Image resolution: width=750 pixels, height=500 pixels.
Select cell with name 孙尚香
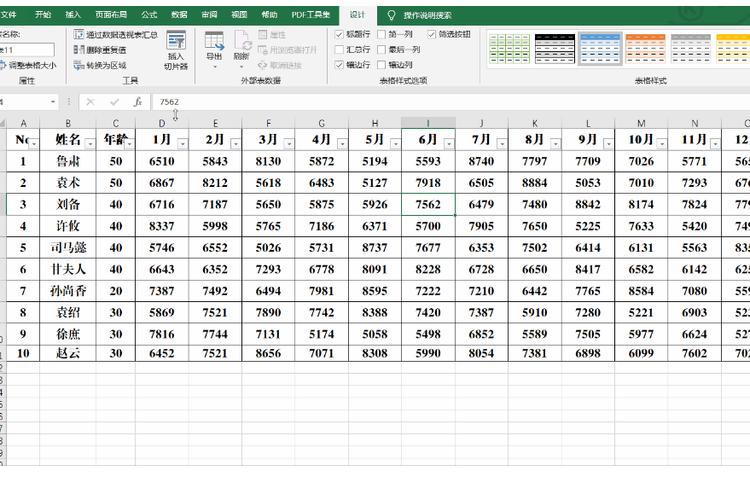68,290
